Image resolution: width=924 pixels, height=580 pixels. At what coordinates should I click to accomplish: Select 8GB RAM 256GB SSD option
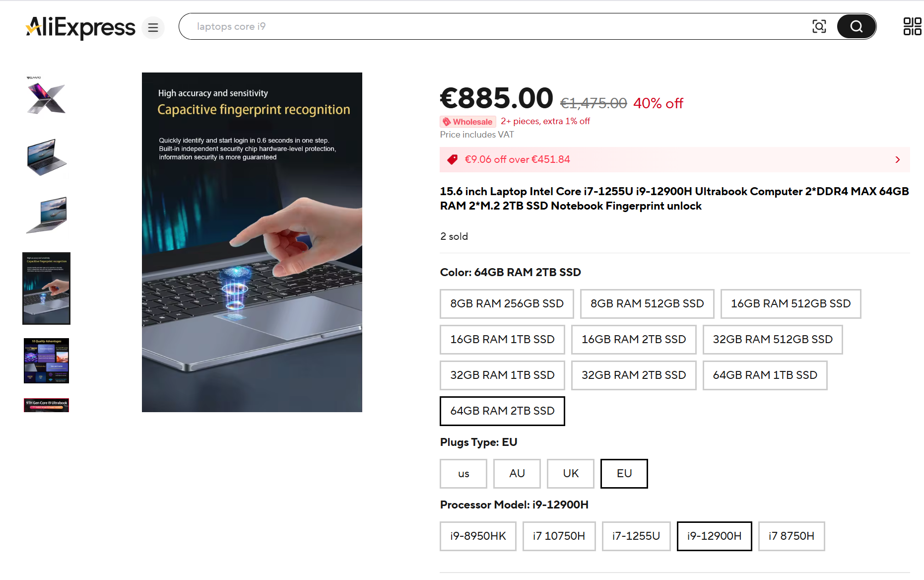[507, 303]
